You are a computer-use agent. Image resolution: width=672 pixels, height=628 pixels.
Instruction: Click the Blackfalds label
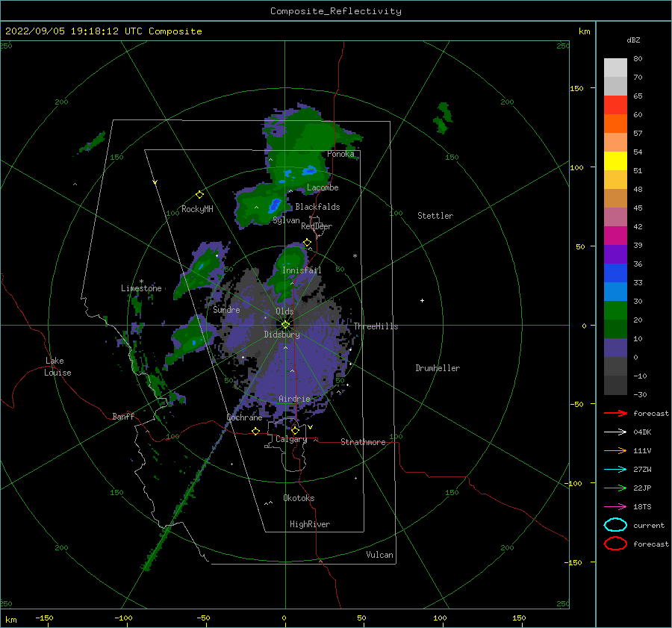(317, 207)
